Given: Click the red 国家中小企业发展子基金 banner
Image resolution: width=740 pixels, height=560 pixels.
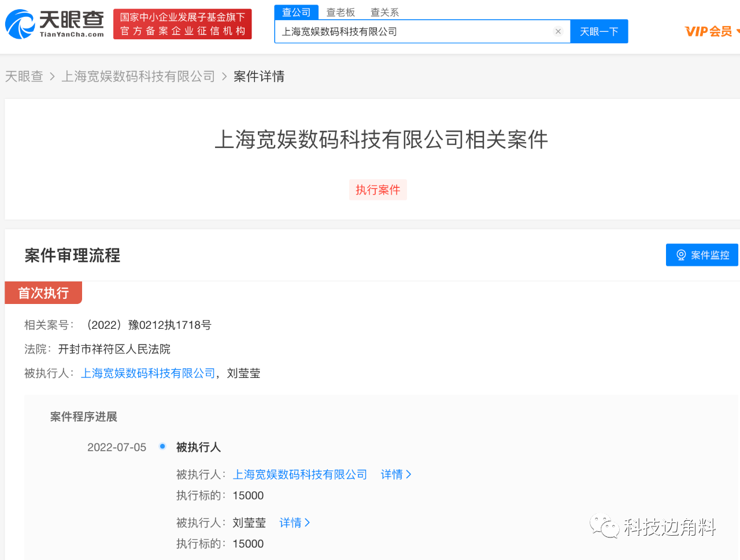Looking at the screenshot, I should [x=182, y=24].
